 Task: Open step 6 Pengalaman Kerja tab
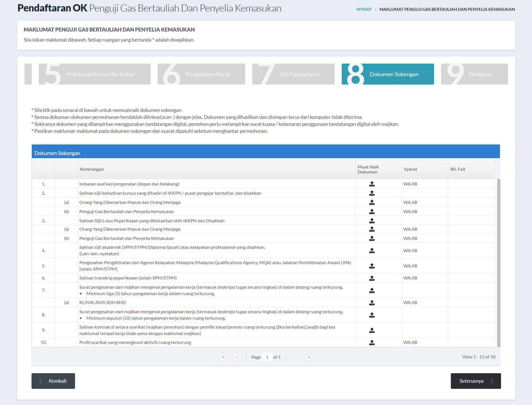point(201,74)
